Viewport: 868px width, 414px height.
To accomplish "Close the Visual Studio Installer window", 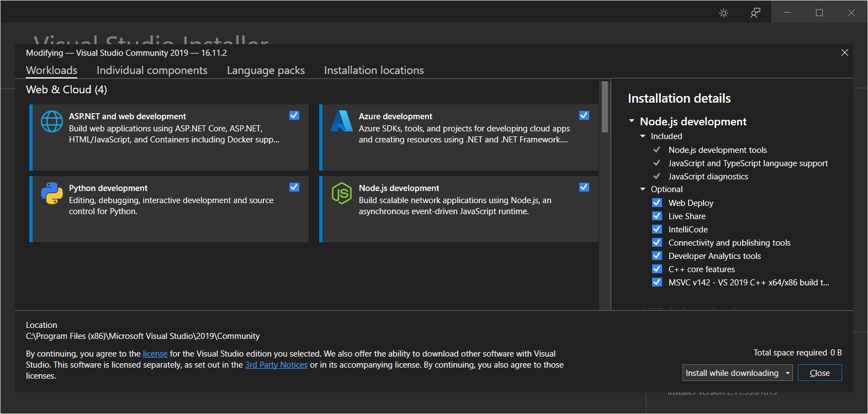I will click(851, 12).
